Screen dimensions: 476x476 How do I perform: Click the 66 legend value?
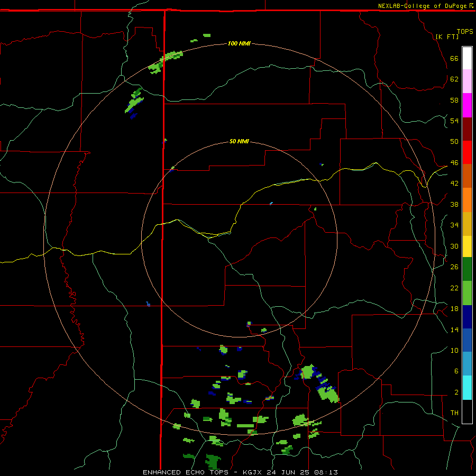[454, 58]
